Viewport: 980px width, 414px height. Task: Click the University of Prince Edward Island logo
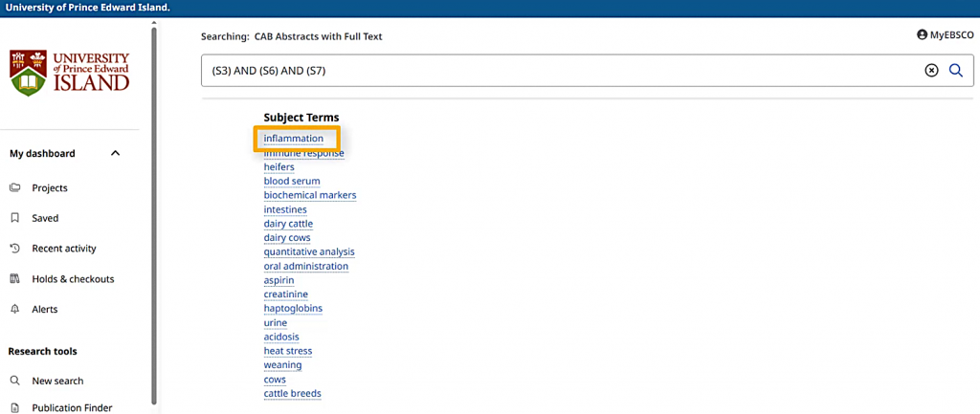pyautogui.click(x=70, y=73)
